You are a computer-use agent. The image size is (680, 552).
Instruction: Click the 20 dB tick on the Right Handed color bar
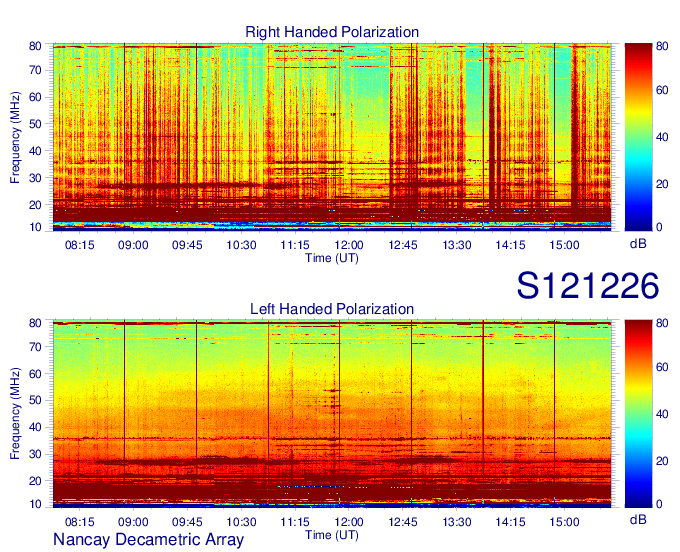[662, 184]
